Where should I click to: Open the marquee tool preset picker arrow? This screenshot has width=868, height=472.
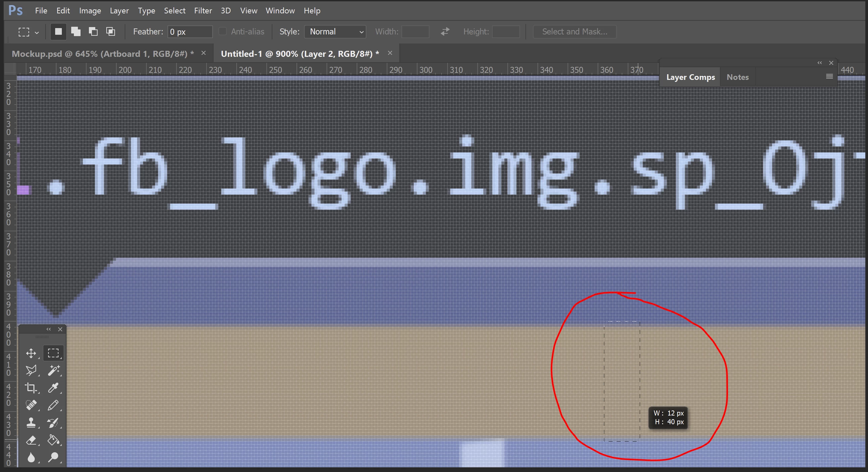(37, 33)
